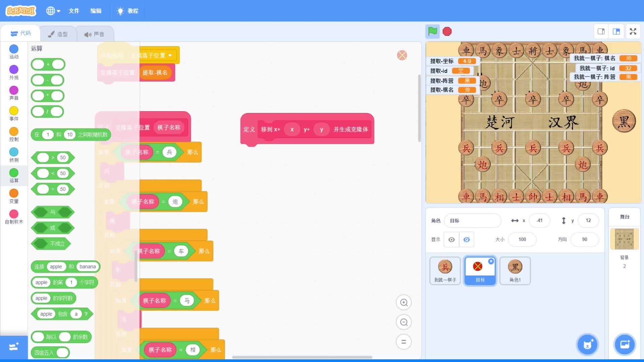The image size is (644, 362).
Task: Edit the 方向 direction field
Action: coord(585,239)
